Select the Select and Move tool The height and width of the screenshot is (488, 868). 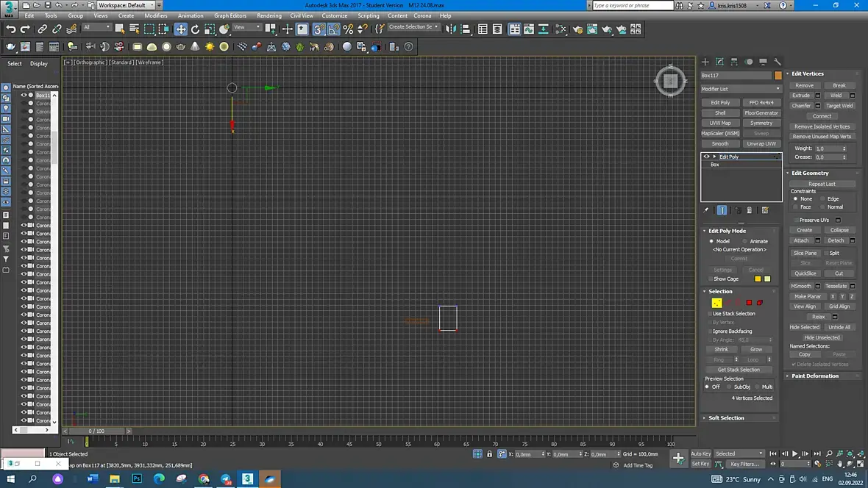point(180,29)
